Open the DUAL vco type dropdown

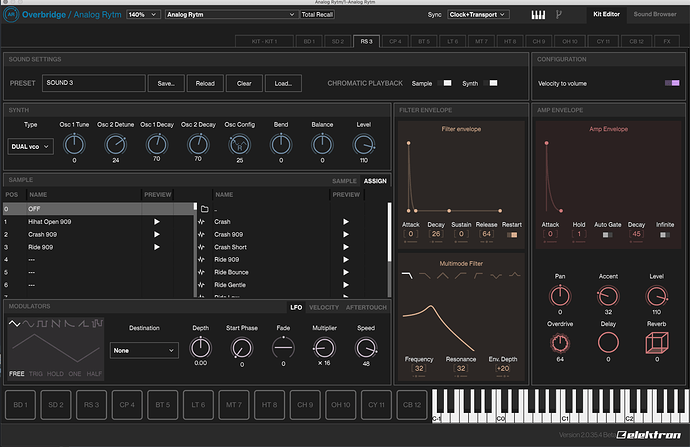tap(30, 147)
